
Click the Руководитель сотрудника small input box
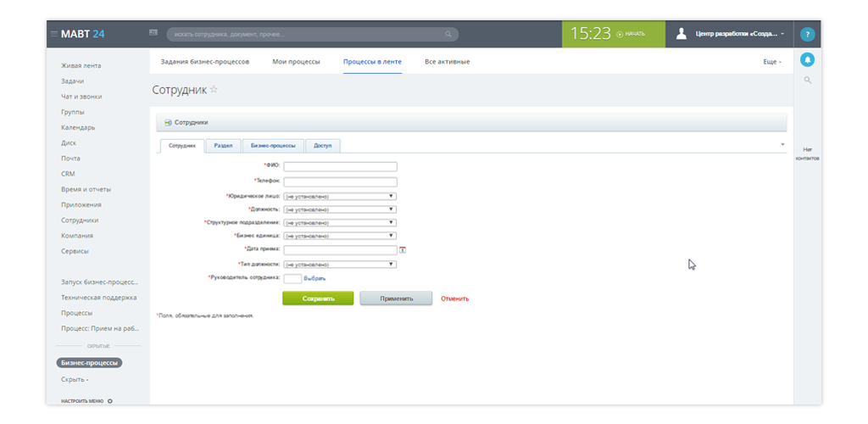292,278
